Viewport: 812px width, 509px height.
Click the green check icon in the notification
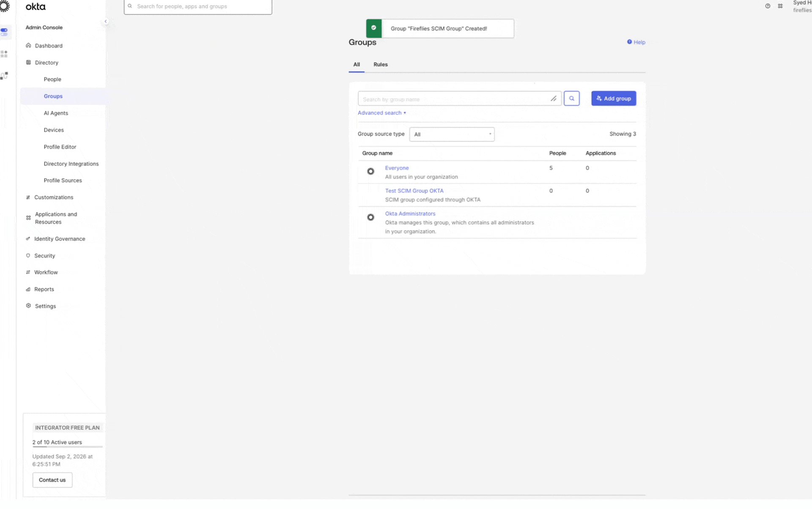(374, 28)
